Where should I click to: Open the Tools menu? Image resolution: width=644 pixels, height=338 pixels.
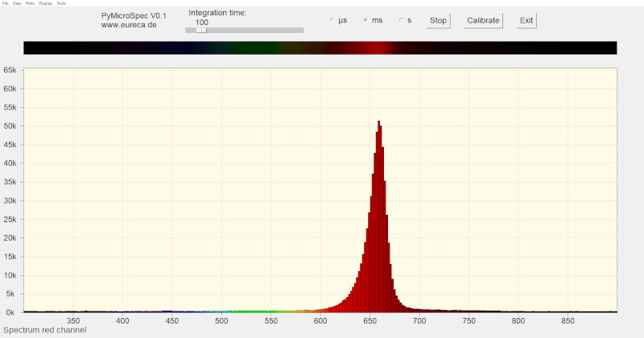61,3
